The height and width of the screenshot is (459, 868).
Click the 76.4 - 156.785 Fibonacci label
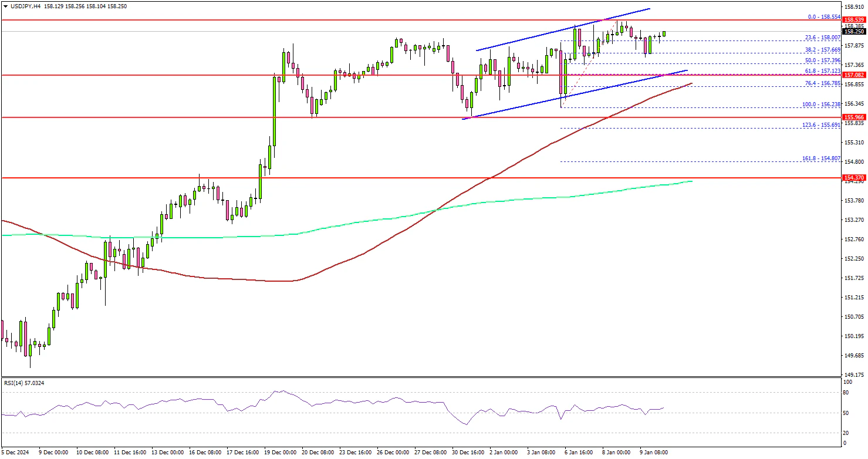point(824,83)
